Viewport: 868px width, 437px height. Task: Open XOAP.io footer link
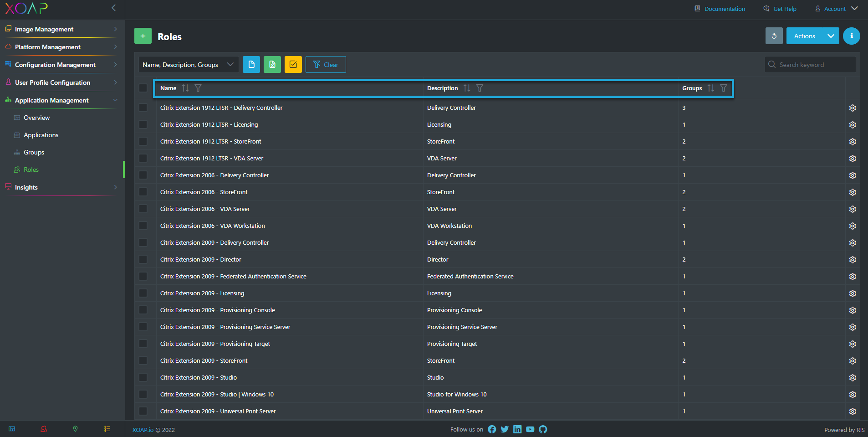click(x=143, y=430)
